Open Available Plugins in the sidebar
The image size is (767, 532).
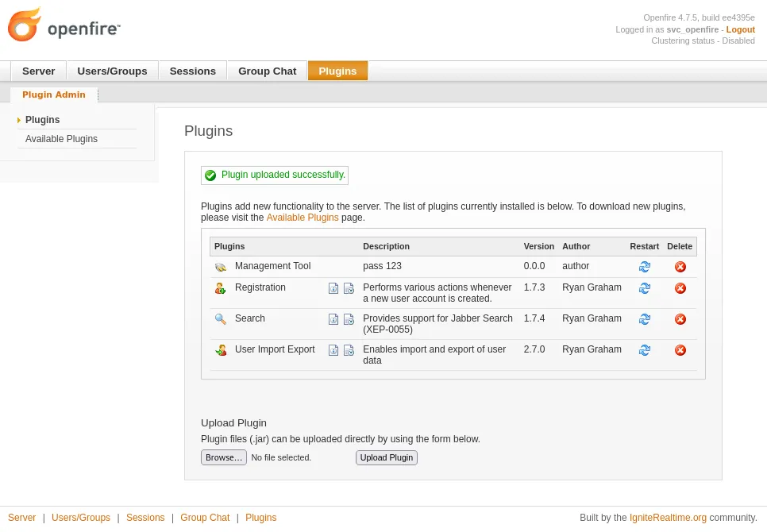[62, 139]
